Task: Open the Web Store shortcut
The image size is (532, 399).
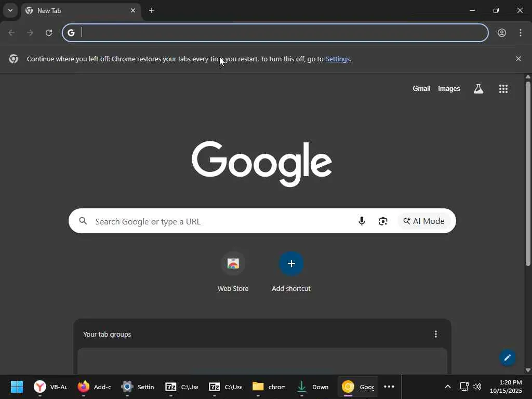Action: tap(233, 272)
